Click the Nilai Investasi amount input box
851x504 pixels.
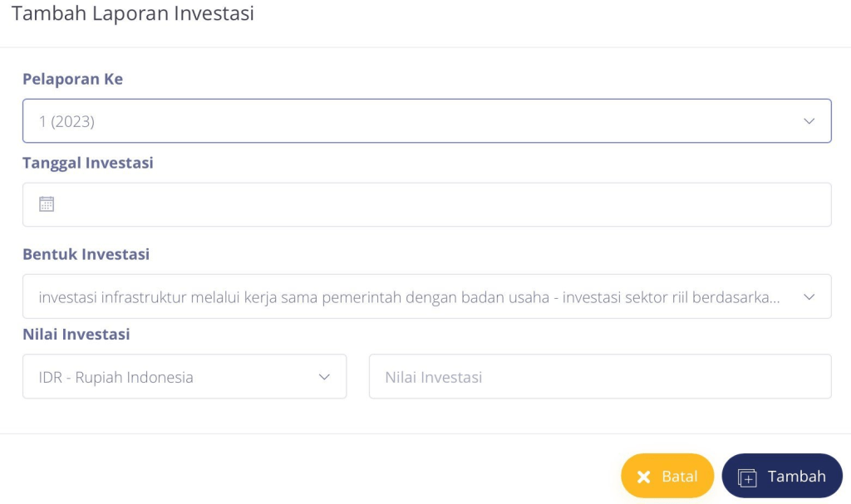pyautogui.click(x=599, y=377)
